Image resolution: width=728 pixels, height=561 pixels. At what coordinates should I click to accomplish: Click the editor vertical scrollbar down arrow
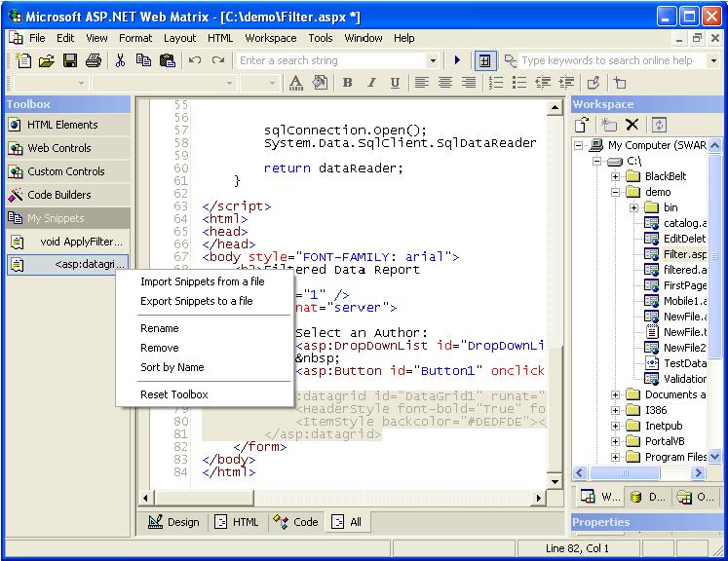tap(555, 482)
